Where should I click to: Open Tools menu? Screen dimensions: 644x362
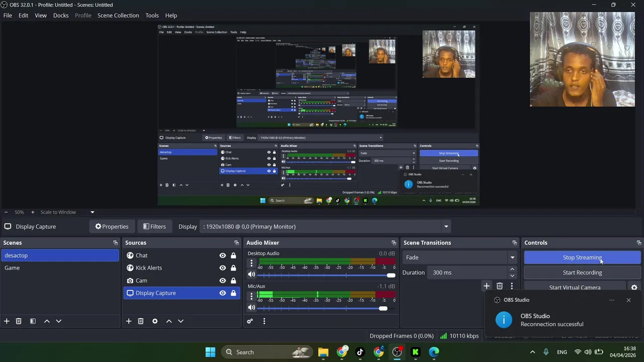(x=152, y=16)
